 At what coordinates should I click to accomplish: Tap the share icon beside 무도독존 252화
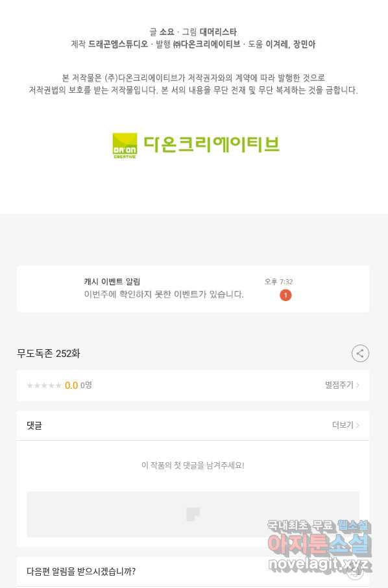(x=360, y=353)
